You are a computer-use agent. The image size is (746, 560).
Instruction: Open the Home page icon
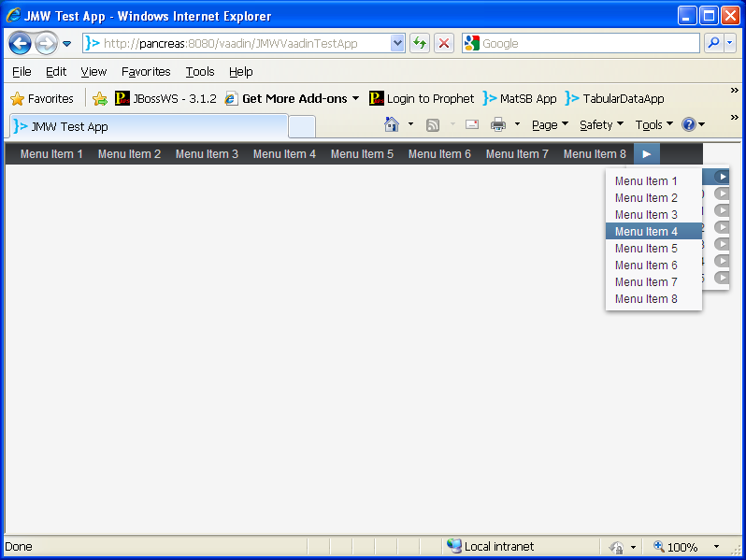pyautogui.click(x=392, y=124)
